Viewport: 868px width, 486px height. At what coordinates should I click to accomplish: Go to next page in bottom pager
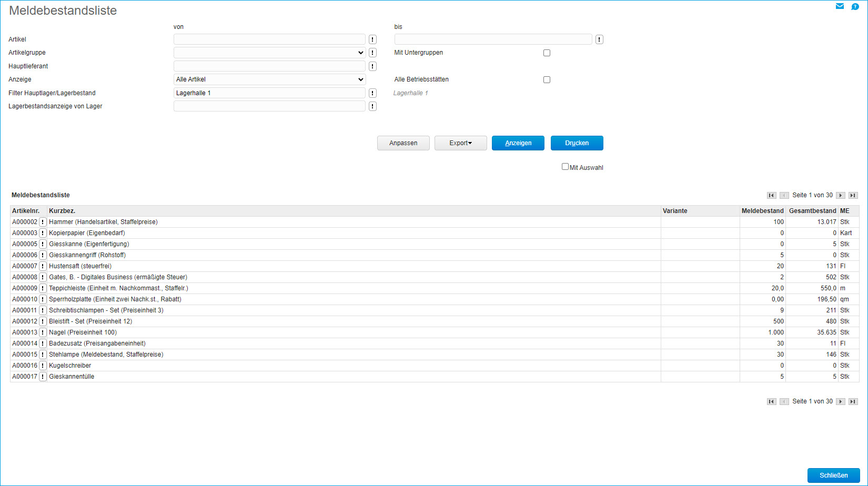click(x=841, y=401)
